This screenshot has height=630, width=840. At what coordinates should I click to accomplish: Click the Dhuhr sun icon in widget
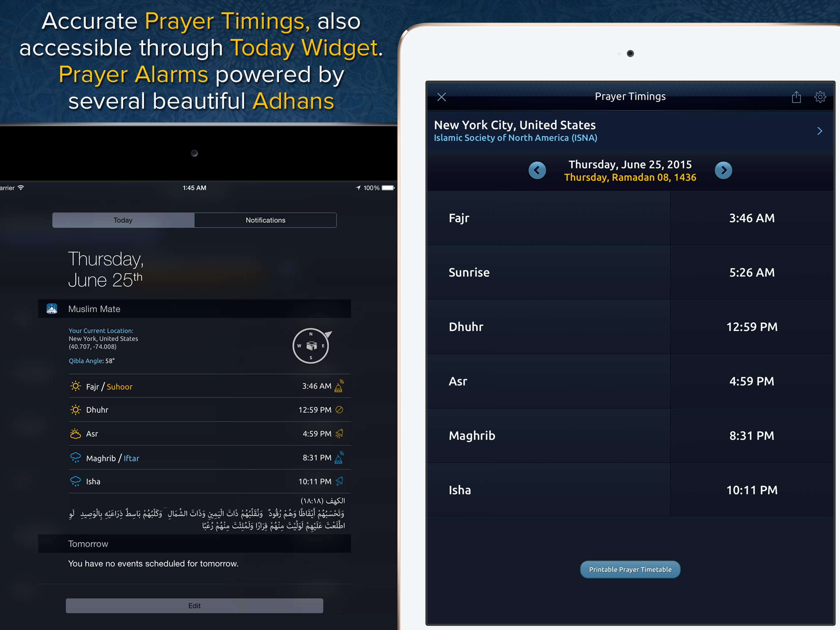(76, 410)
